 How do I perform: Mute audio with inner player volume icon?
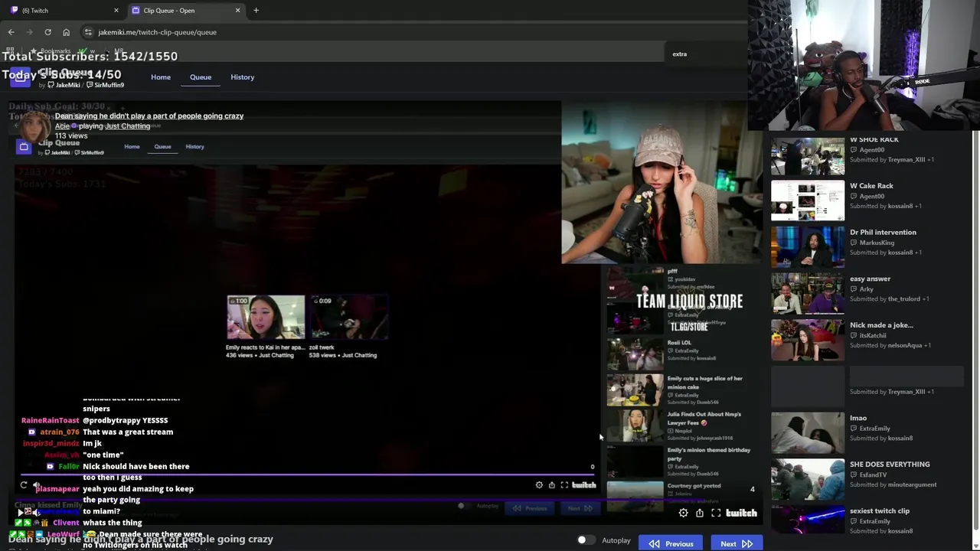tap(37, 484)
